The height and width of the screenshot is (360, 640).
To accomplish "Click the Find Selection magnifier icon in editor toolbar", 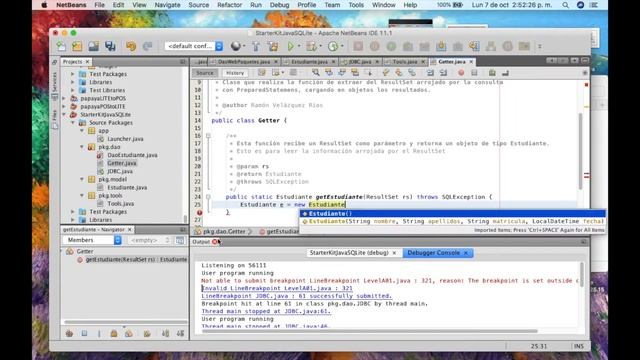I will coord(316,73).
